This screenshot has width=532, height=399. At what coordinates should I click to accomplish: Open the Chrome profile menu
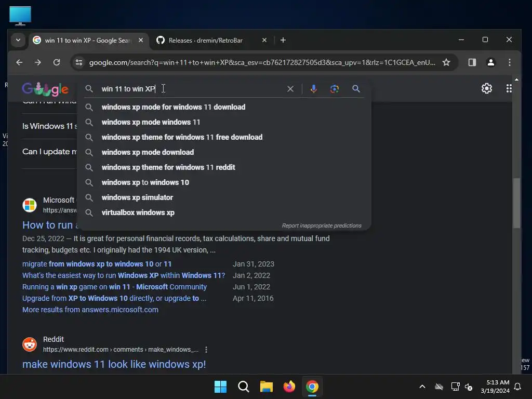click(x=490, y=62)
